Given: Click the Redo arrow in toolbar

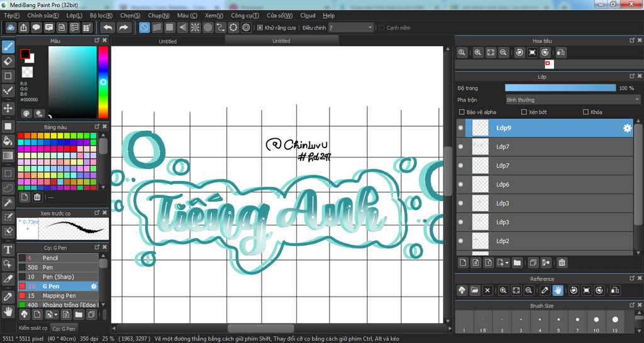Looking at the screenshot, I should click(123, 28).
